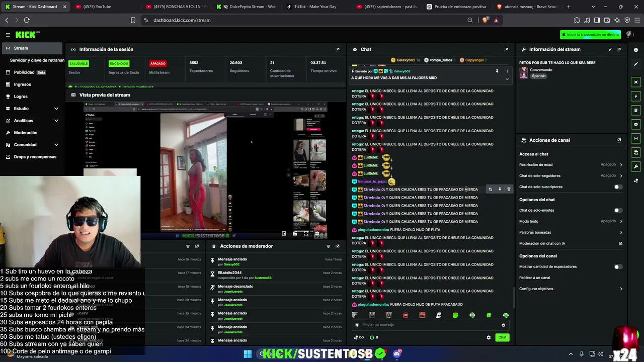Open the hamburger menu beside Kick logo
644x362 pixels.
[x=8, y=35]
